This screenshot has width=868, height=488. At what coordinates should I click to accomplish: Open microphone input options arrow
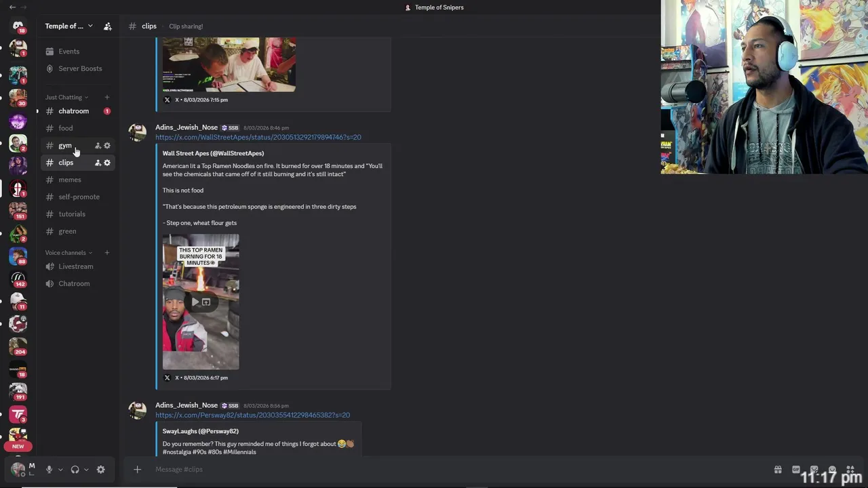pos(60,470)
